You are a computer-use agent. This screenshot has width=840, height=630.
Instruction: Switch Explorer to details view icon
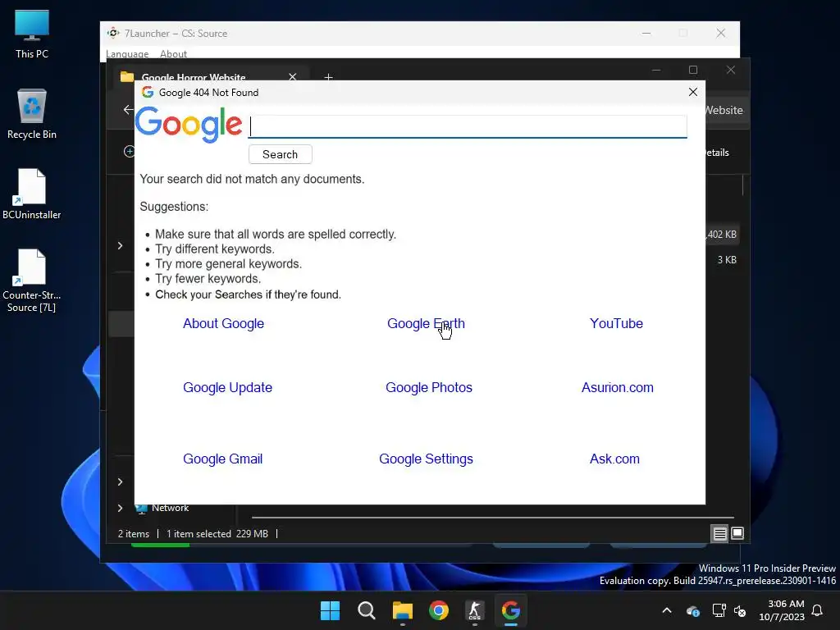(719, 533)
